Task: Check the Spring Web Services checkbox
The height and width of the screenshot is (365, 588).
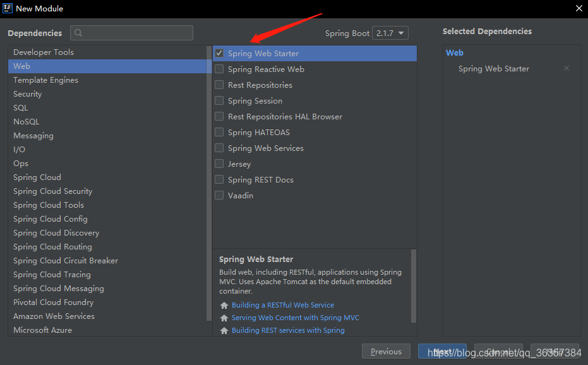Action: (x=219, y=148)
